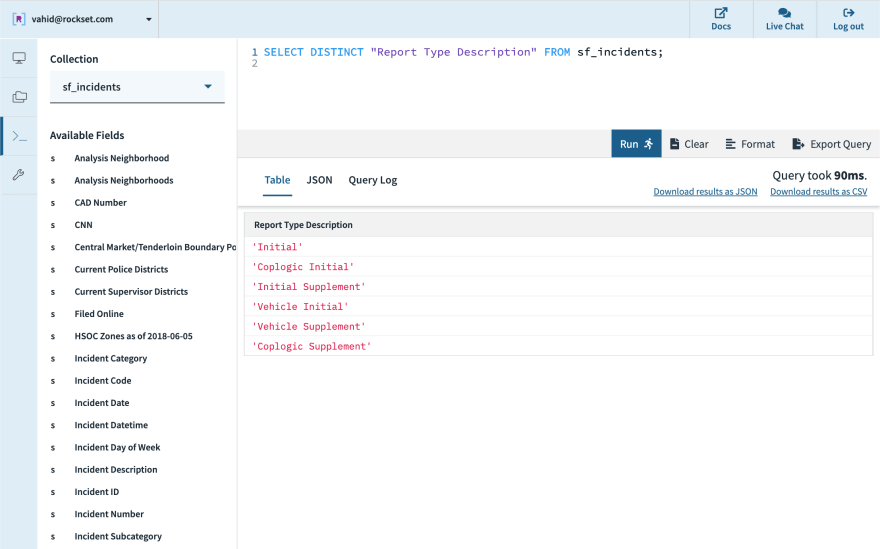The image size is (880, 549).
Task: Switch to the Table results tab
Action: 277,180
